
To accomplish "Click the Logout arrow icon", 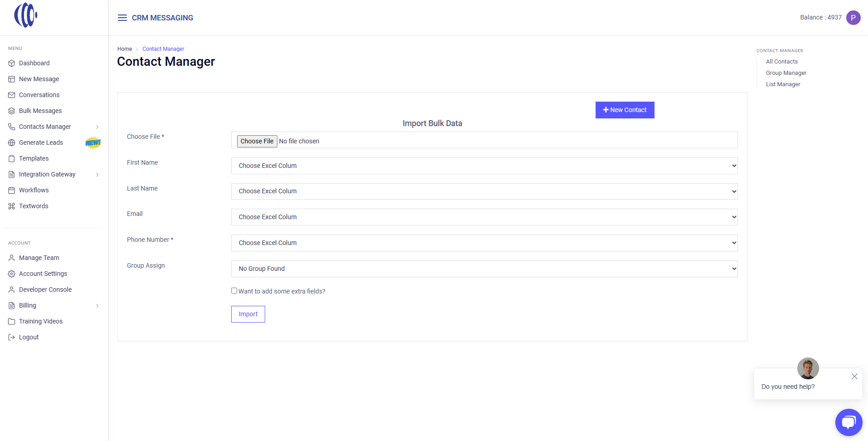I will [12, 338].
